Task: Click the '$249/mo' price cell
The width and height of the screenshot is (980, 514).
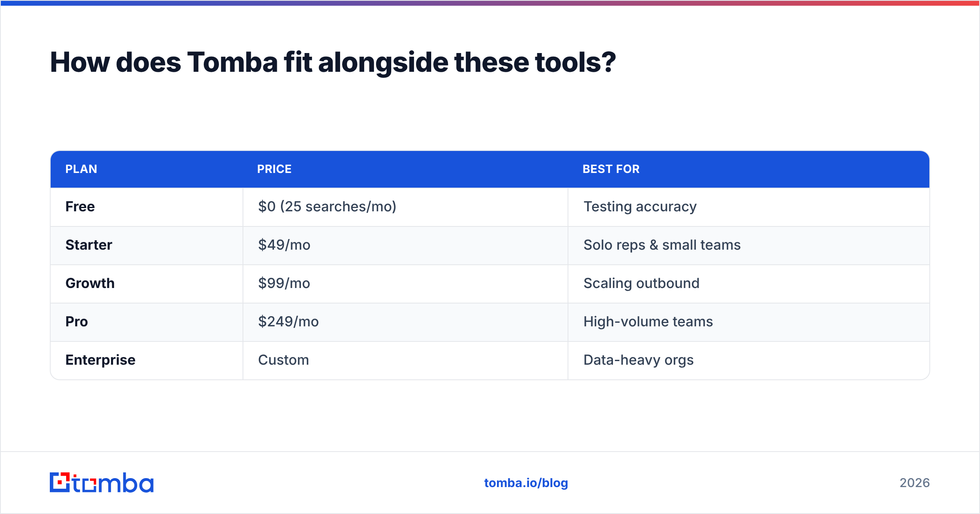Action: point(405,322)
